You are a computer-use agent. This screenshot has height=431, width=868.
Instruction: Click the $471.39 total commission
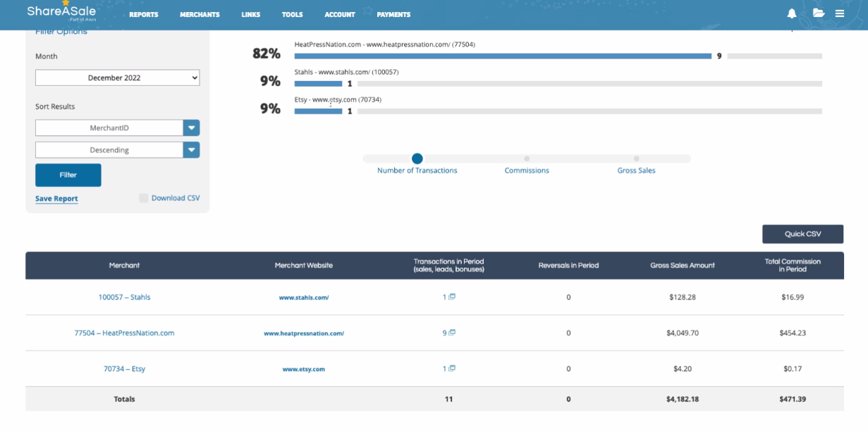[793, 399]
